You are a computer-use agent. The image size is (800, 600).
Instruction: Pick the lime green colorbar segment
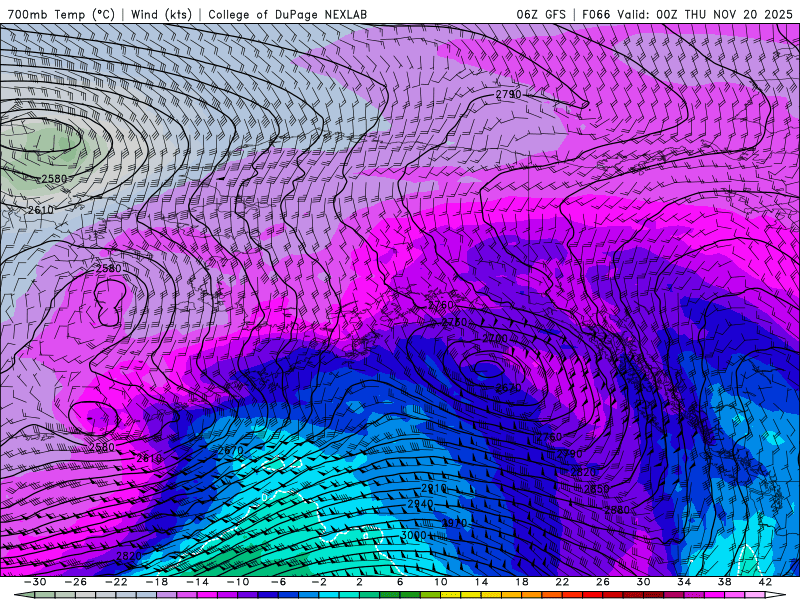click(x=430, y=594)
